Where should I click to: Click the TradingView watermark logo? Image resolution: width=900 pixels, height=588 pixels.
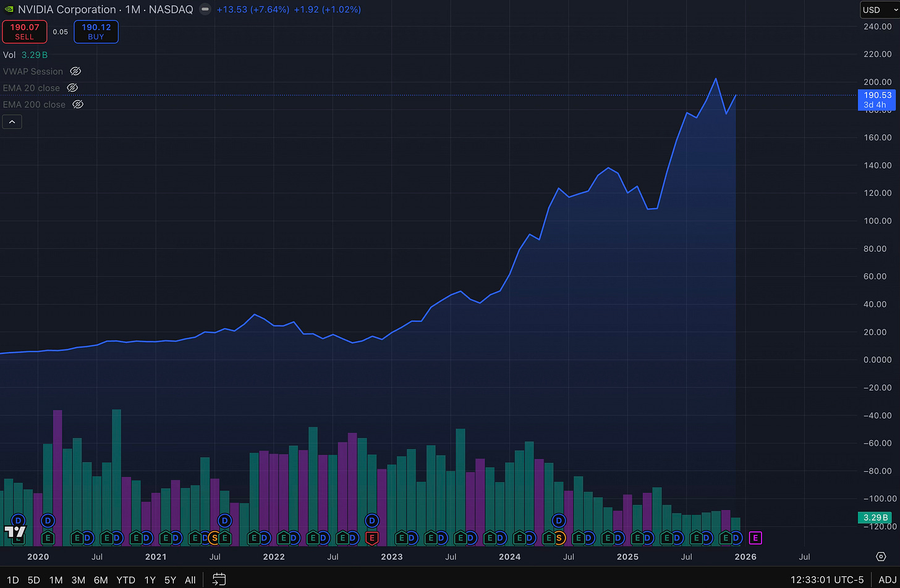coord(17,532)
